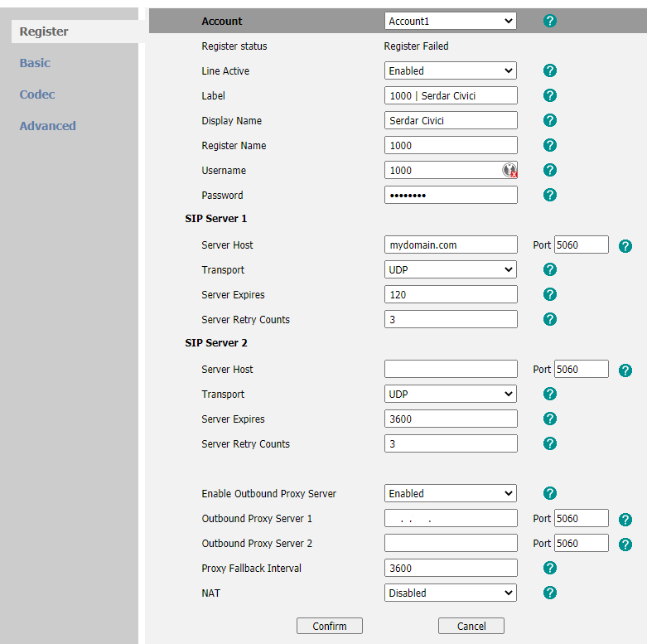Click help icon next to Proxy Fallback Interval

click(549, 569)
